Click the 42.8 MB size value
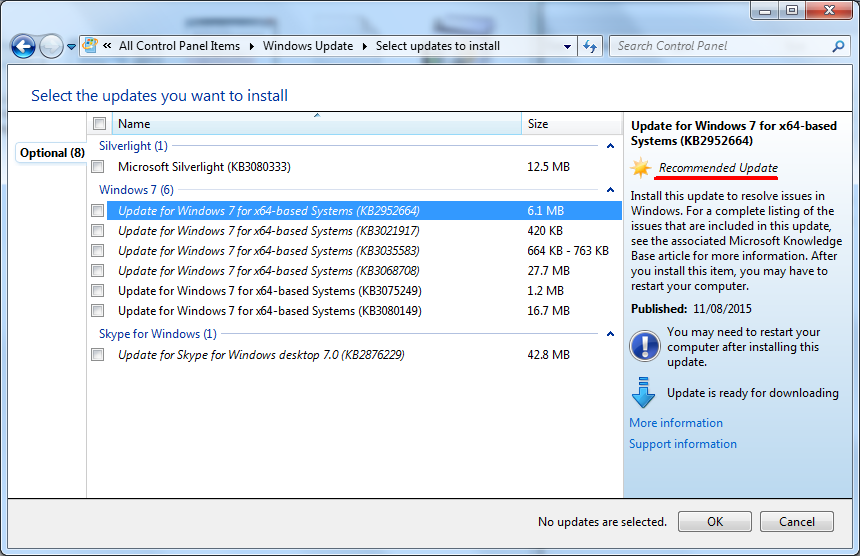 click(x=548, y=355)
